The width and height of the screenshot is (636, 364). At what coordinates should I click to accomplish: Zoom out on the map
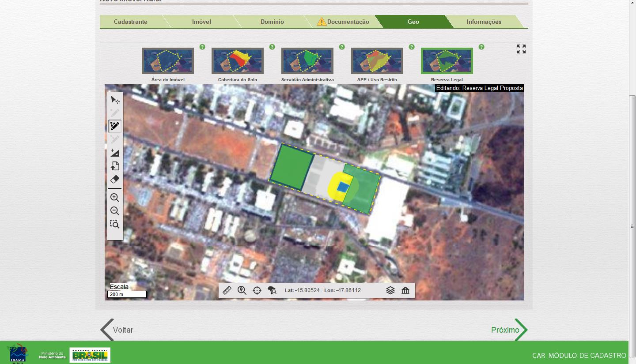pyautogui.click(x=115, y=211)
